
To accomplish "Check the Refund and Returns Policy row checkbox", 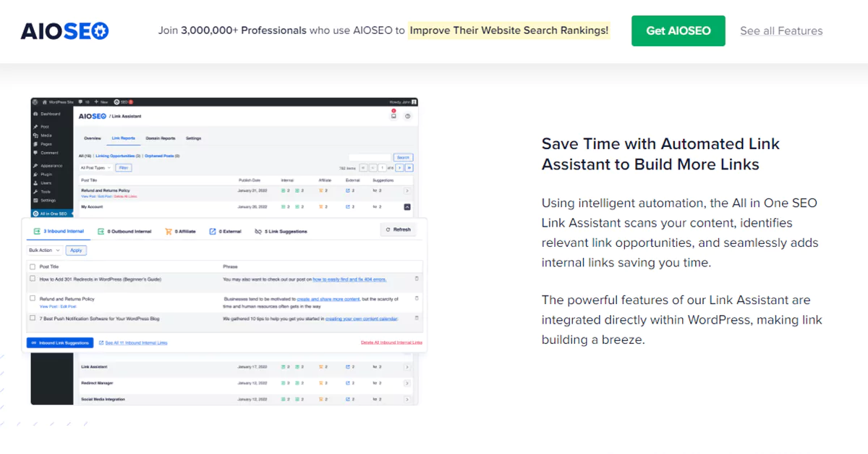I will coord(33,298).
